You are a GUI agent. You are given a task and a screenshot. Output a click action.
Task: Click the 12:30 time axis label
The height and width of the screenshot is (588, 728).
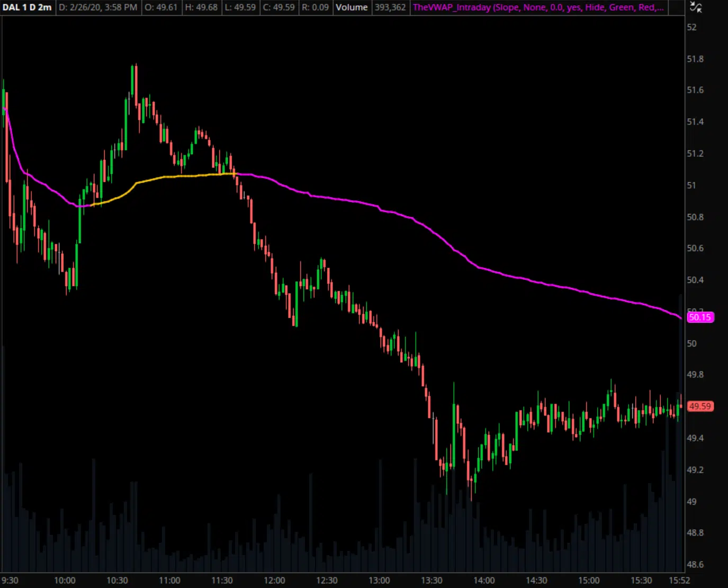click(x=327, y=580)
